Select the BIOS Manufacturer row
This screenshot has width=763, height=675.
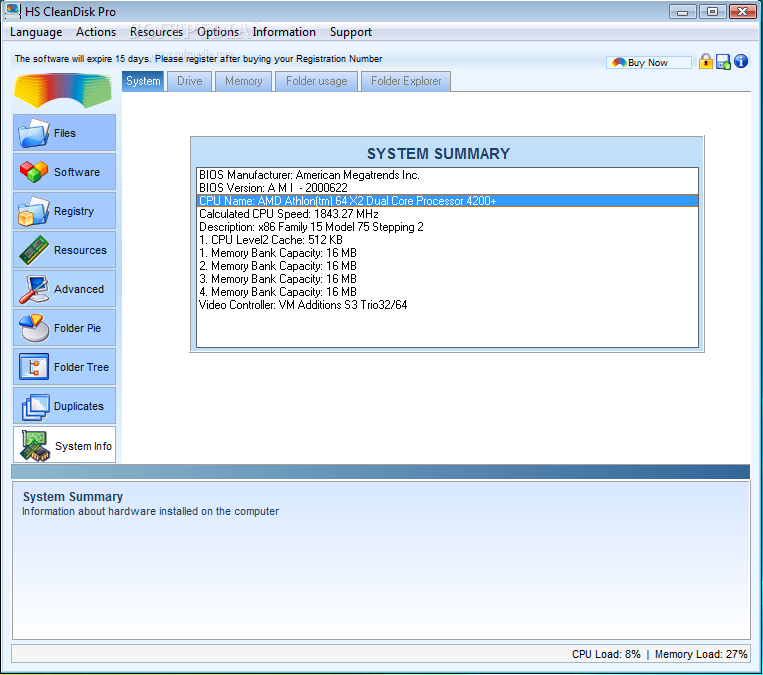tap(447, 175)
